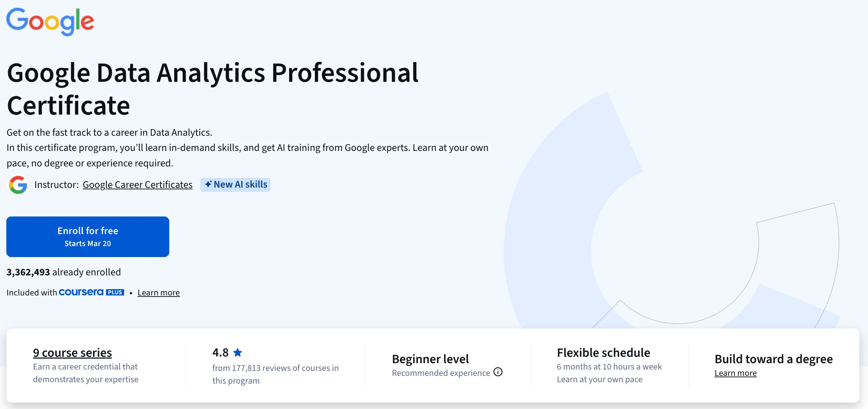Screen dimensions: 868x409
Task: Click the info icon next to Recommended experience
Action: [498, 372]
